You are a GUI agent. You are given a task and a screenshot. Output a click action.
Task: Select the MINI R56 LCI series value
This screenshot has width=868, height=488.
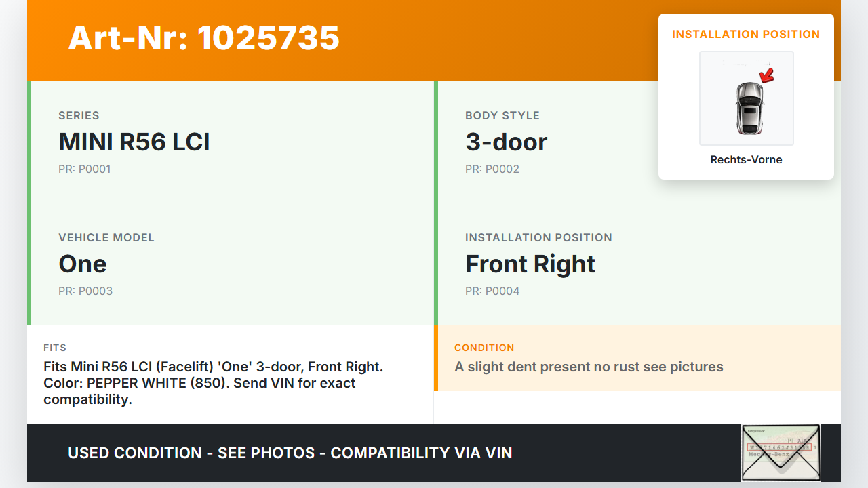point(134,142)
